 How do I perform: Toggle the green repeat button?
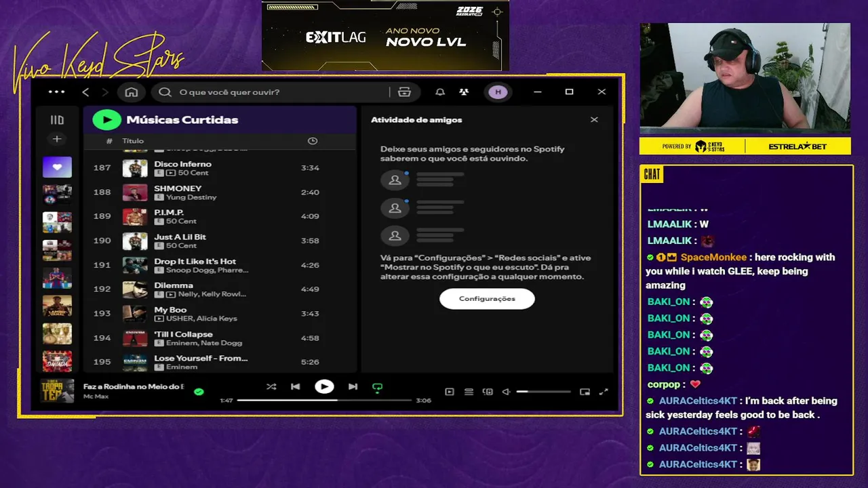tap(378, 388)
